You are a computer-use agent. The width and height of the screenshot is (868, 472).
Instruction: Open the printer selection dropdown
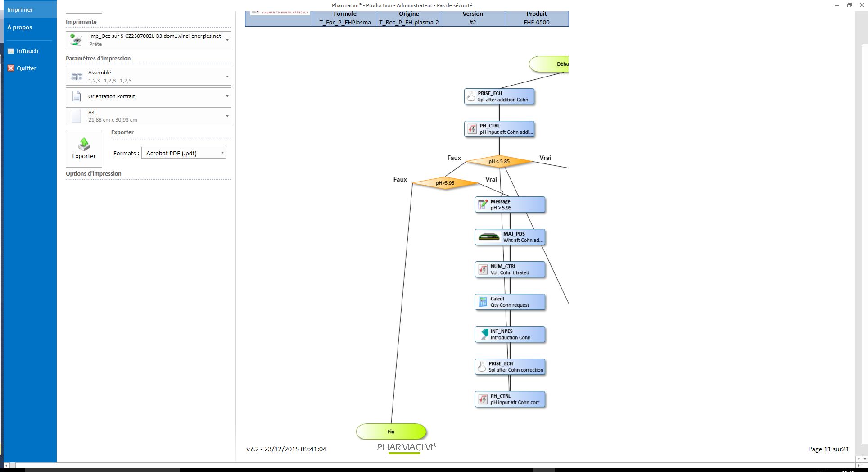point(227,40)
